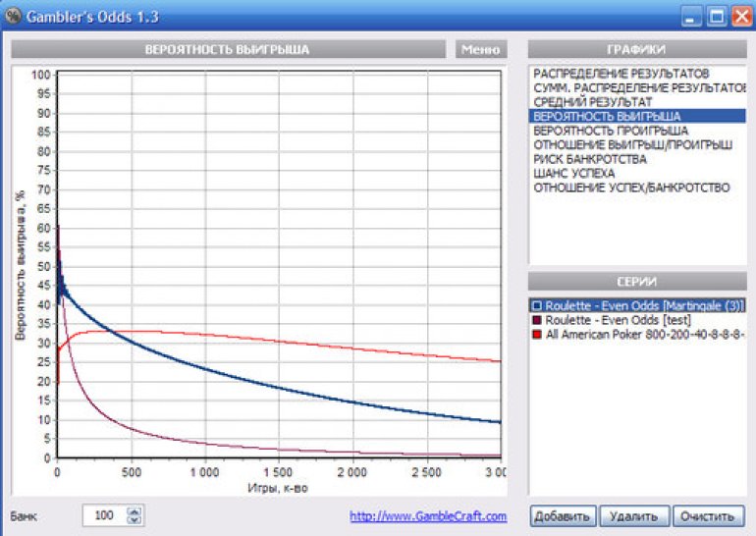This screenshot has width=756, height=536.
Task: Select РИСК БАНКРОТСТВА graph
Action: coord(590,159)
